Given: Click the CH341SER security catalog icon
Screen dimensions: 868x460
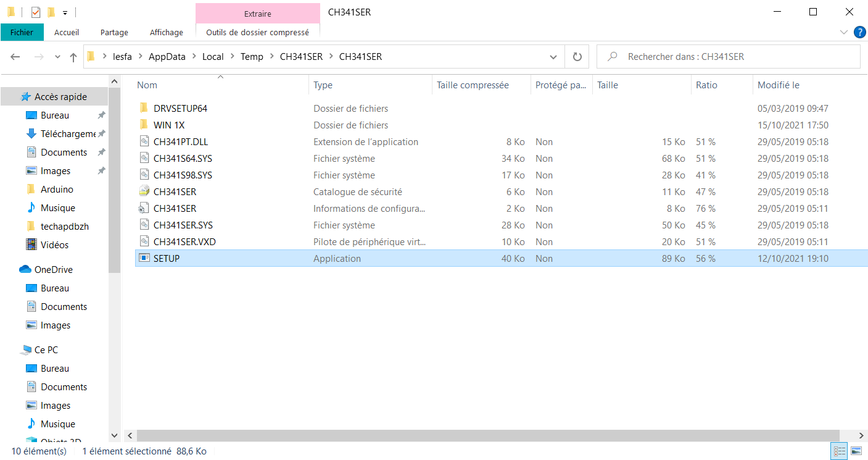Looking at the screenshot, I should (x=144, y=191).
